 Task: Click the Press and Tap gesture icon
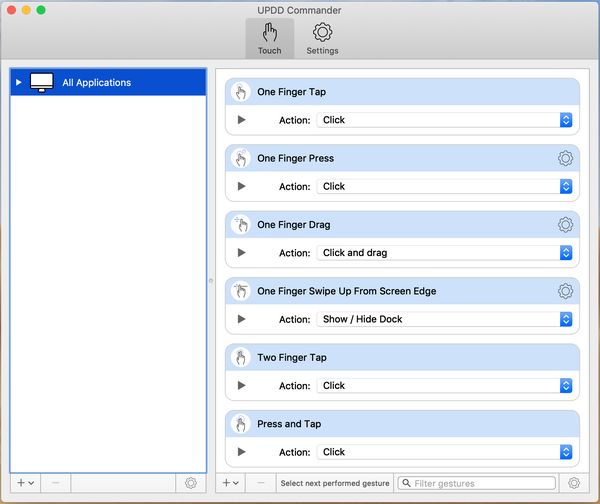coord(241,424)
